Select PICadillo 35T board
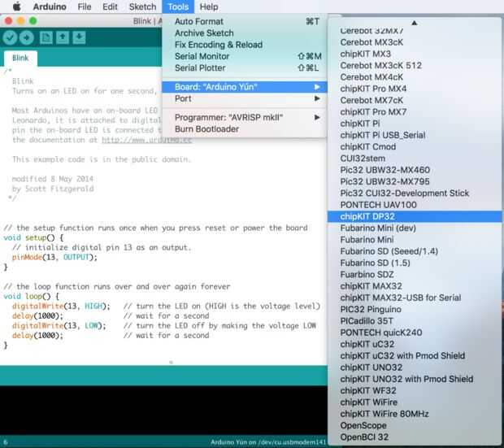Screen dimensions: 504x448 point(415,320)
